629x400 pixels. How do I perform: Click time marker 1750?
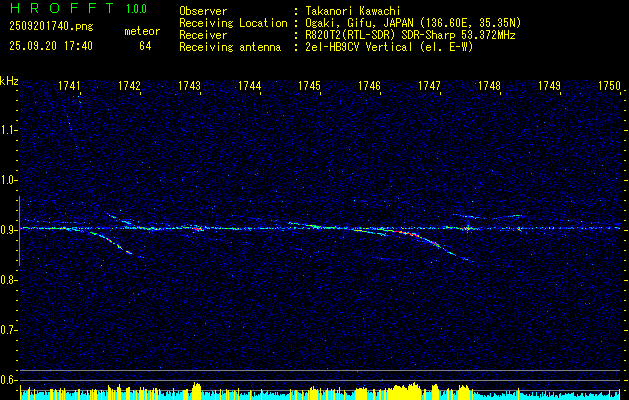pyautogui.click(x=610, y=86)
